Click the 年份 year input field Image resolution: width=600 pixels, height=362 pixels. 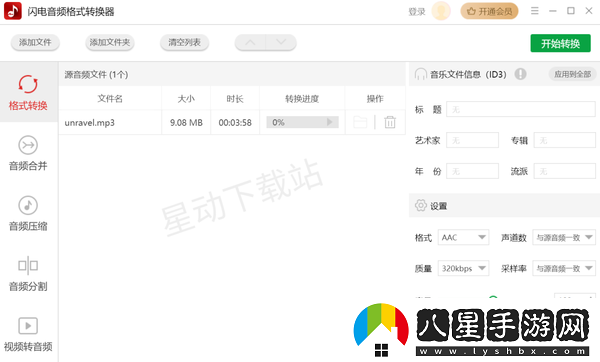click(472, 171)
